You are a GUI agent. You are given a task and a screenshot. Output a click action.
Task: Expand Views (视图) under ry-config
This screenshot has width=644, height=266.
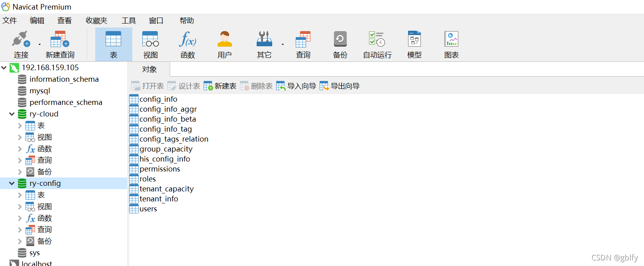pyautogui.click(x=20, y=207)
